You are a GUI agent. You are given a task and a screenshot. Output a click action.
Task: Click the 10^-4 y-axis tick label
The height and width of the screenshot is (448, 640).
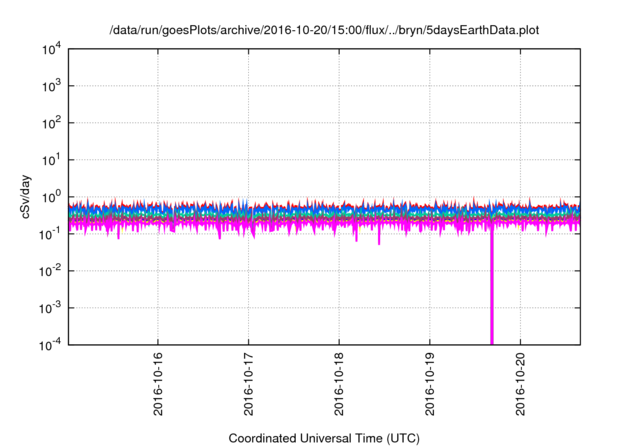[50, 346]
